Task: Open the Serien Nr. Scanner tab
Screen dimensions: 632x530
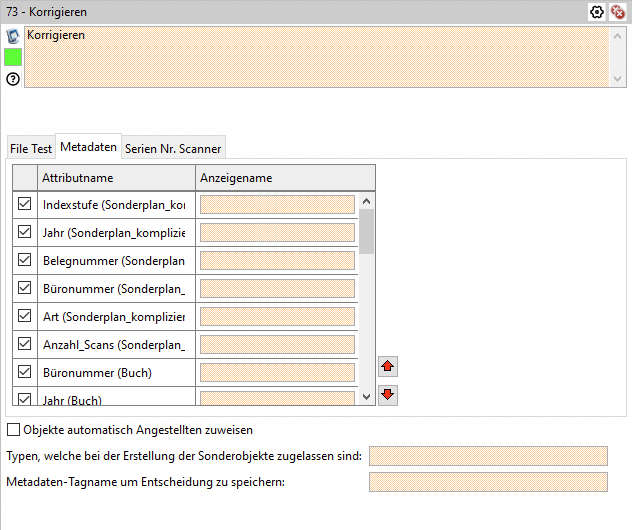Action: (x=173, y=148)
